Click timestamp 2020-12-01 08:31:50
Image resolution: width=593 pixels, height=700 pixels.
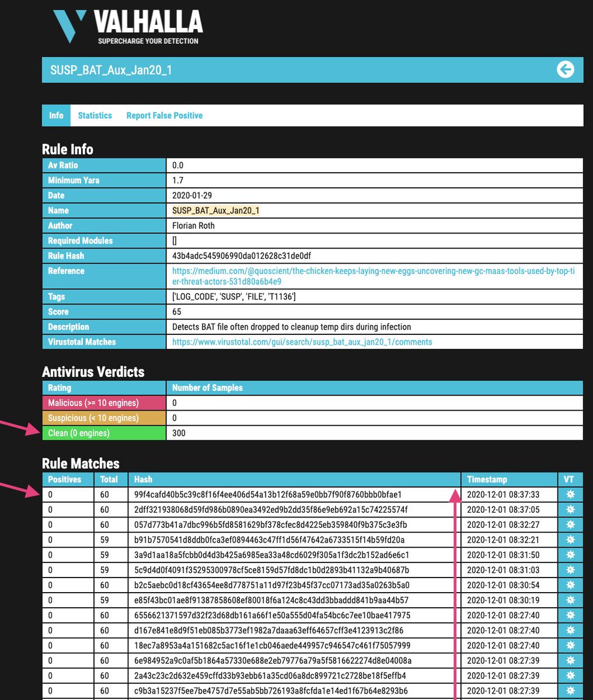[503, 555]
